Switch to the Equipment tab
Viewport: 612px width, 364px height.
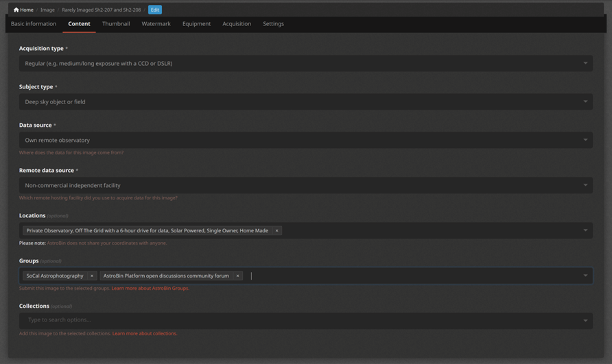click(x=196, y=24)
